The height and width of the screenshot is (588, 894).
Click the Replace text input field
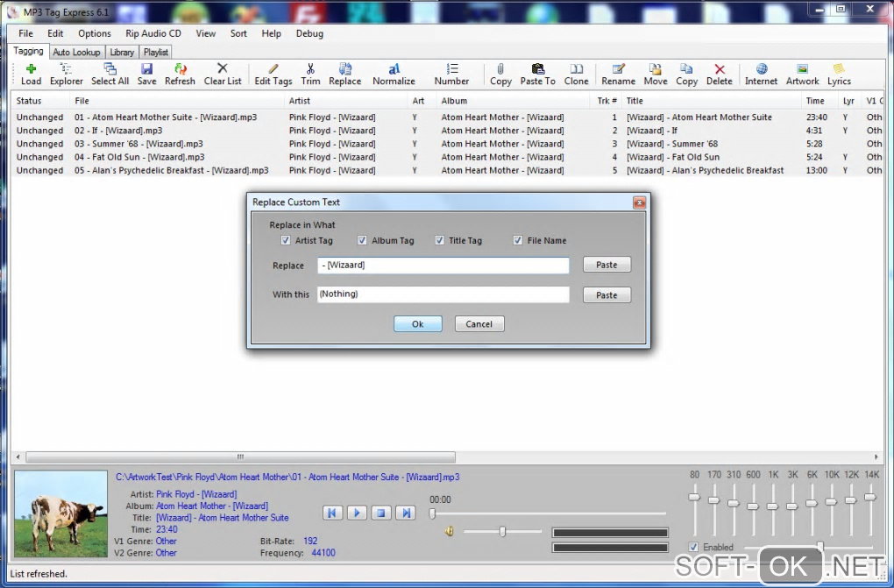pyautogui.click(x=443, y=266)
